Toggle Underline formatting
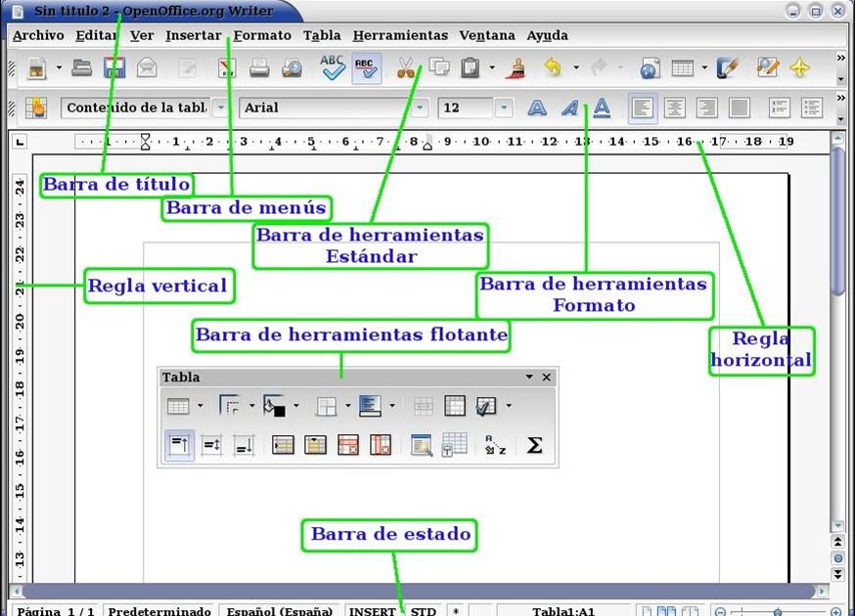 [602, 108]
